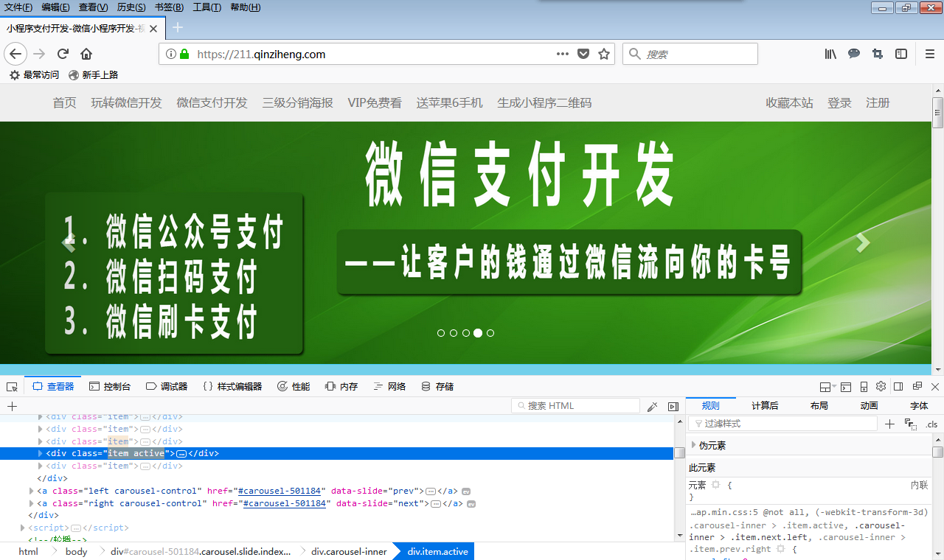The height and width of the screenshot is (560, 944).
Task: Open the 文件 menu
Action: (x=18, y=7)
